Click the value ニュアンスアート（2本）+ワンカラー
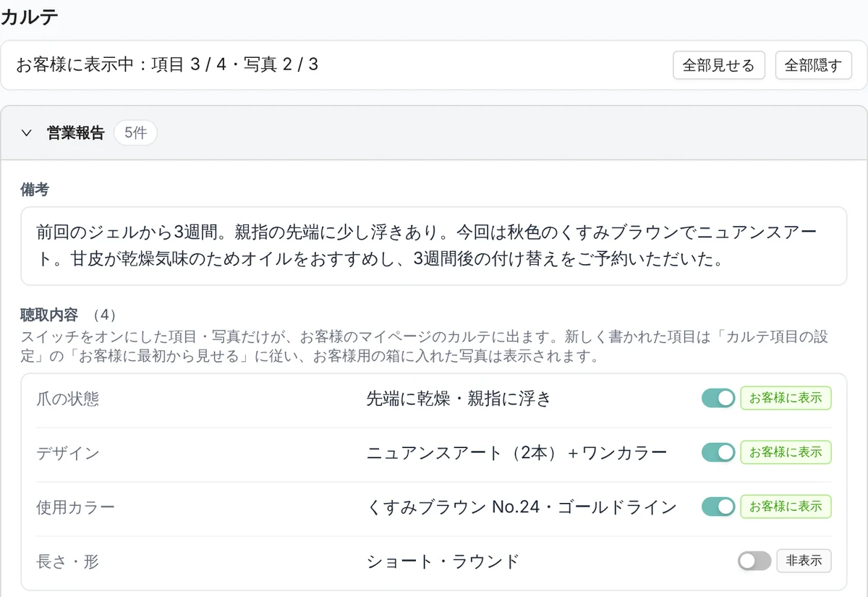Image resolution: width=868 pixels, height=597 pixels. [x=516, y=453]
